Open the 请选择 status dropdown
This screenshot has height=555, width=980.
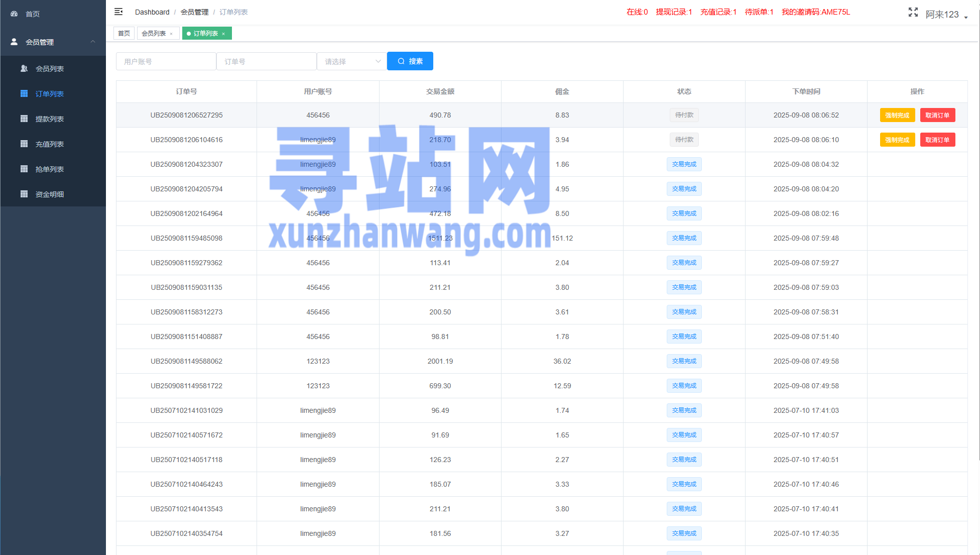351,61
